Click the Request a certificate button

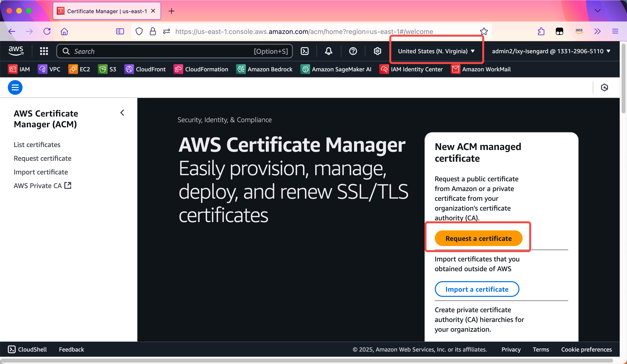coord(479,238)
